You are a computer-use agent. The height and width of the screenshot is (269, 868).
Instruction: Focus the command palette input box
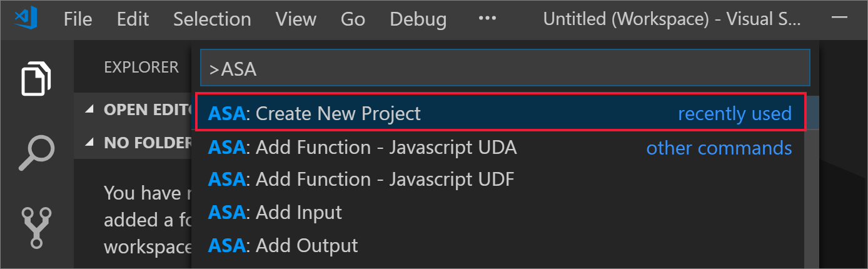click(x=504, y=68)
